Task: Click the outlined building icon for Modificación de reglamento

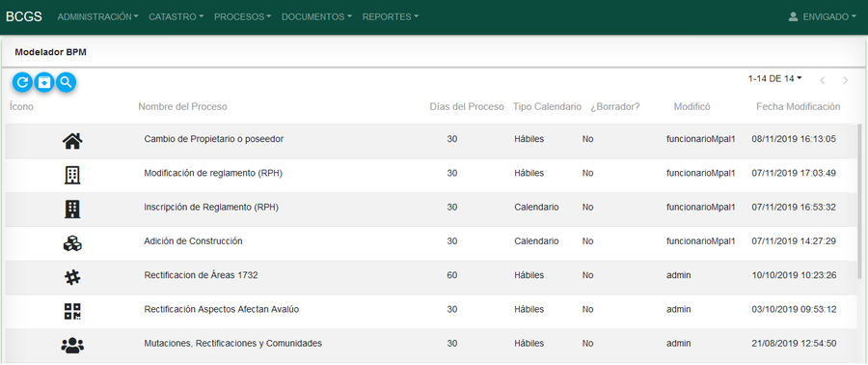Action: (72, 175)
